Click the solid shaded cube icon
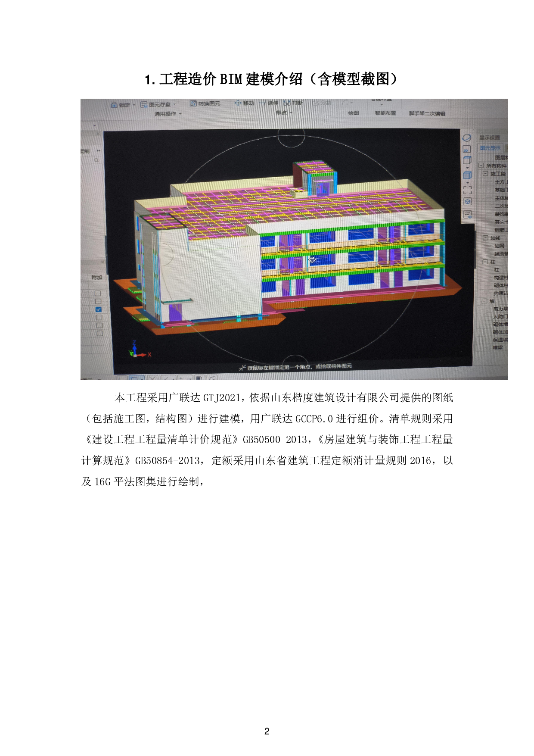Viewport: 534px width, 756px height. (467, 175)
